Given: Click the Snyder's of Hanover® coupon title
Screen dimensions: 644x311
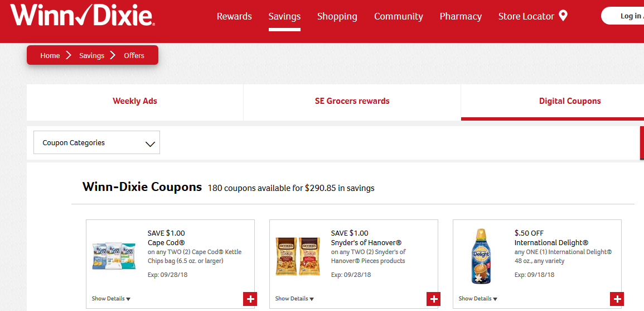Looking at the screenshot, I should tap(366, 243).
